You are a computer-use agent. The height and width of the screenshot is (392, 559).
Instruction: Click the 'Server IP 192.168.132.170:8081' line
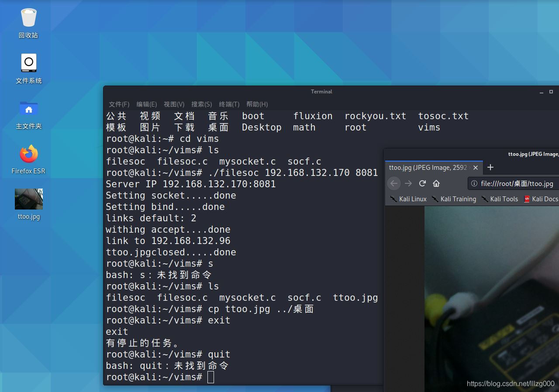pyautogui.click(x=191, y=184)
